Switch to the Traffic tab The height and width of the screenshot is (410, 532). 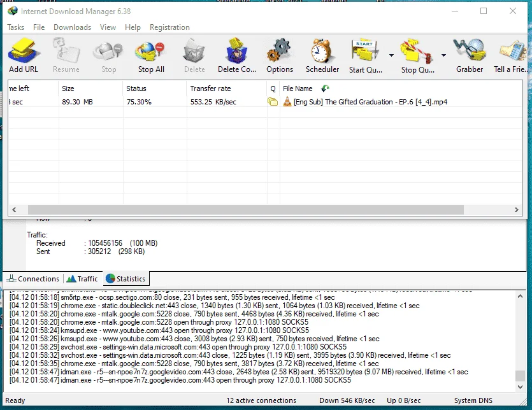[x=82, y=279]
